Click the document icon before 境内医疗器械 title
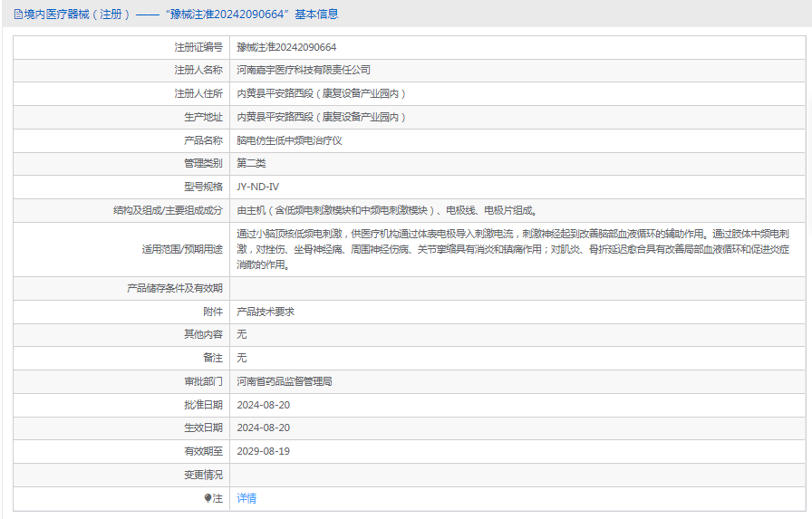Viewport: 812px width, 519px height. tap(18, 14)
